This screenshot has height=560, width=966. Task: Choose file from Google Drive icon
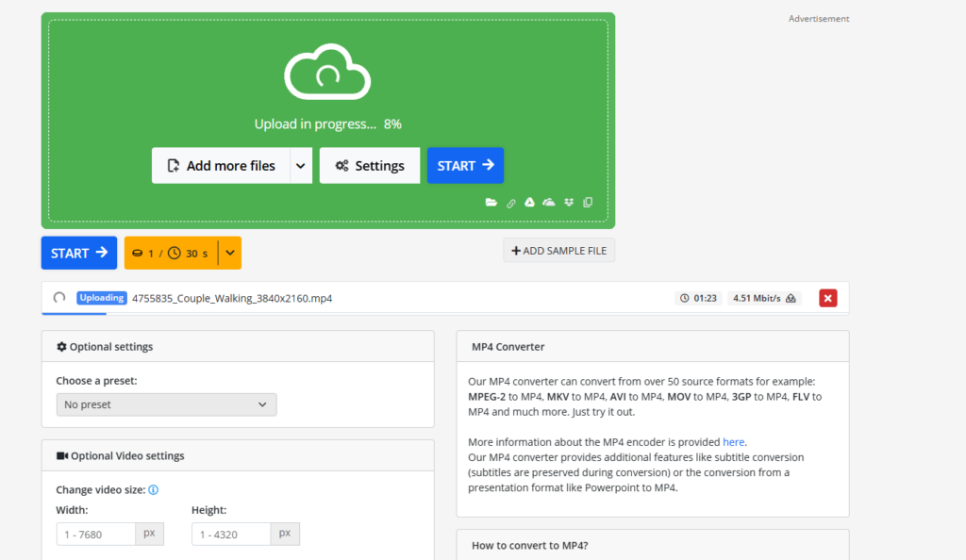click(529, 203)
